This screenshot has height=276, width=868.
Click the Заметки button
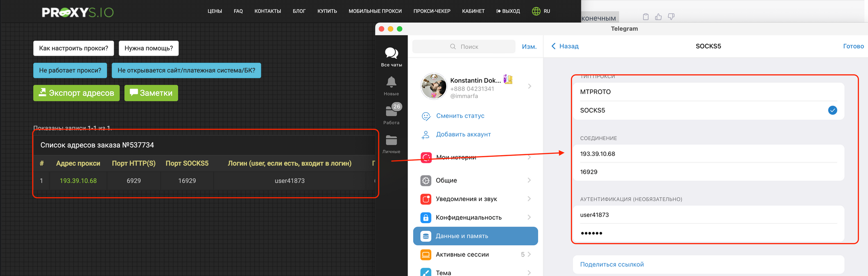pos(151,93)
